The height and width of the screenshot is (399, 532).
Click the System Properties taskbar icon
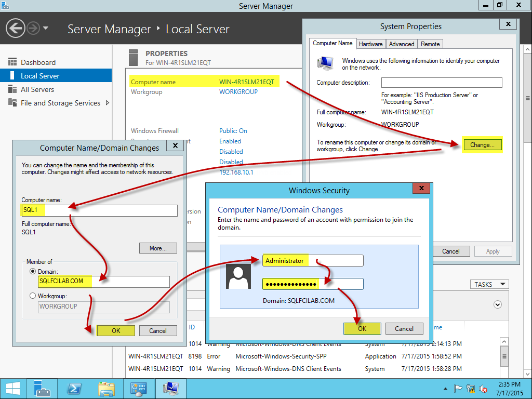click(170, 389)
